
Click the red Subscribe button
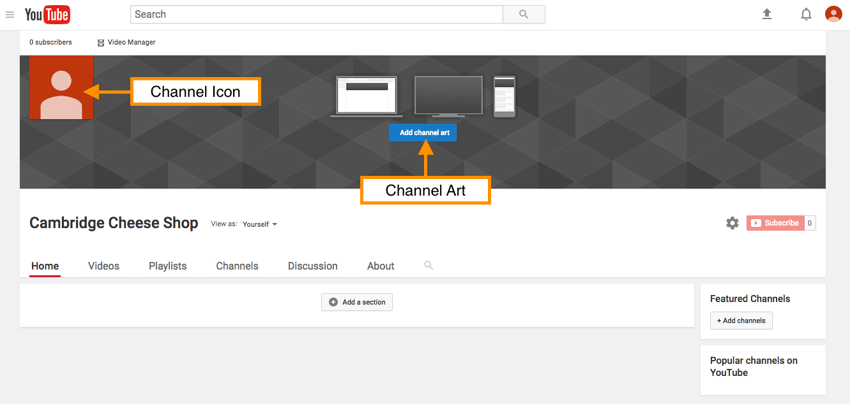click(x=775, y=223)
